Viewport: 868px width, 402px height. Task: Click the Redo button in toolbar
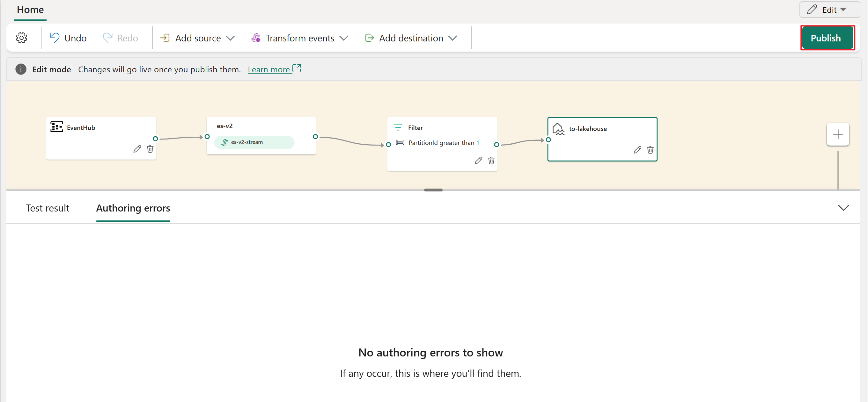pyautogui.click(x=122, y=38)
